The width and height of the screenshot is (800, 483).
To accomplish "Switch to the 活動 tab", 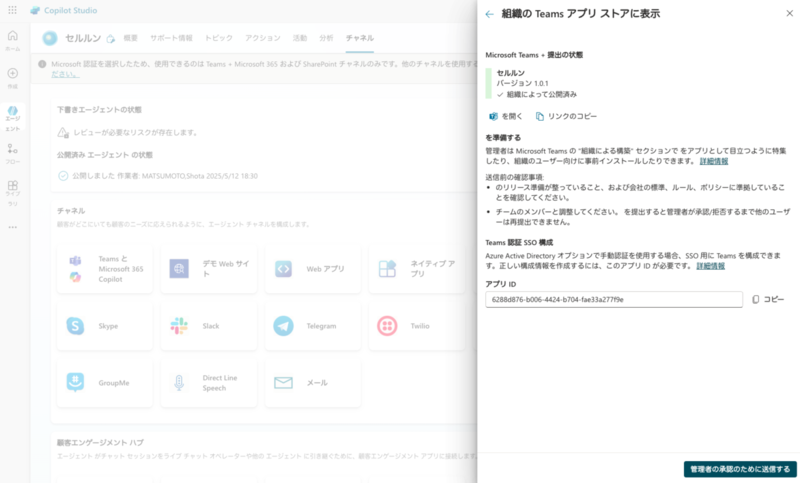I will 300,38.
